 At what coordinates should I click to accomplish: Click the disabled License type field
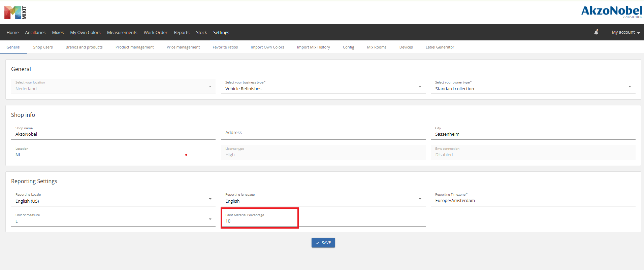pyautogui.click(x=323, y=153)
